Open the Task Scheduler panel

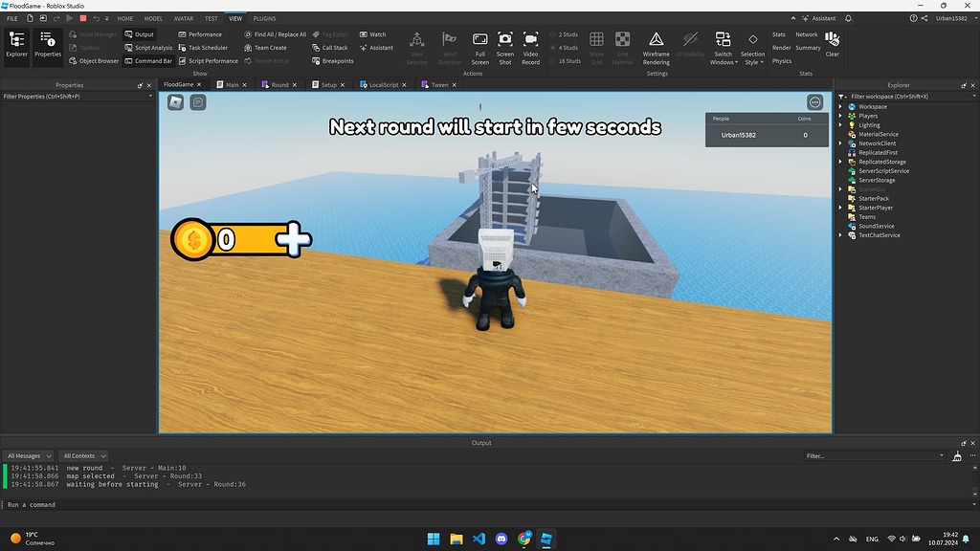(206, 47)
